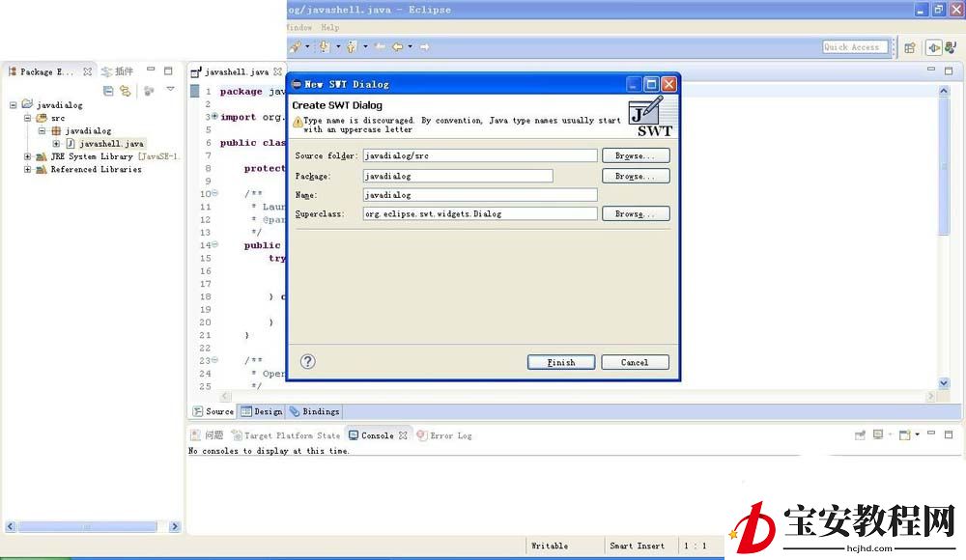This screenshot has width=966, height=560.
Task: Collapse the code block at line 14
Action: tap(215, 244)
